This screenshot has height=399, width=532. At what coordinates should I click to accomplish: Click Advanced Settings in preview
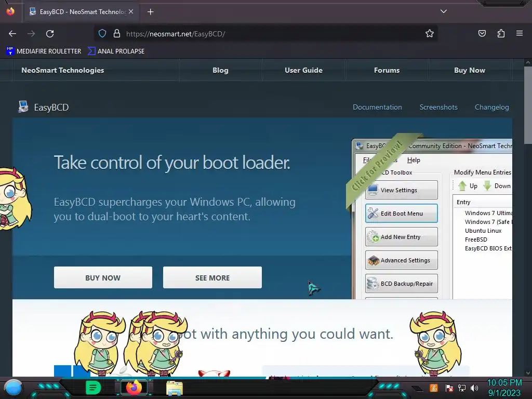coord(402,260)
